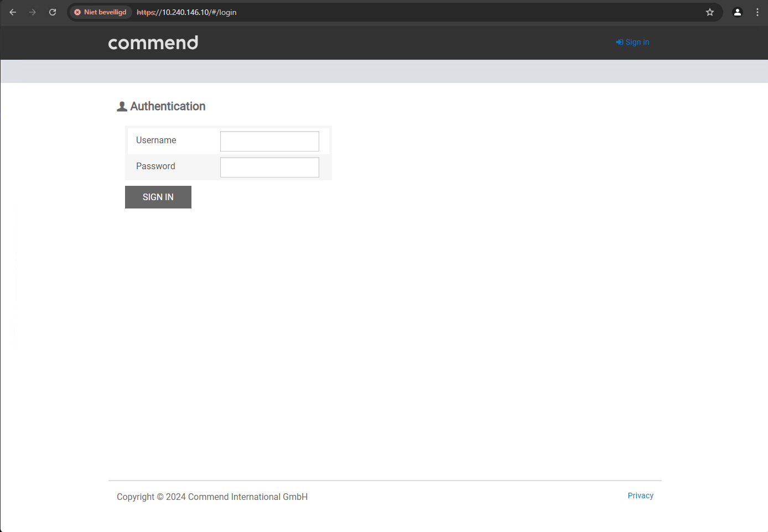Reload the login page
Screen dimensions: 768x532
click(53, 12)
